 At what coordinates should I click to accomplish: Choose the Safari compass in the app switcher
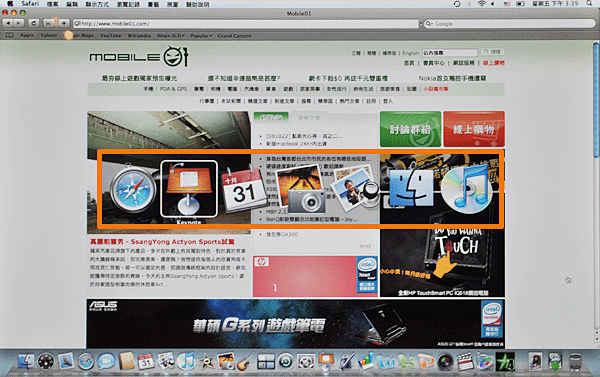coord(133,190)
